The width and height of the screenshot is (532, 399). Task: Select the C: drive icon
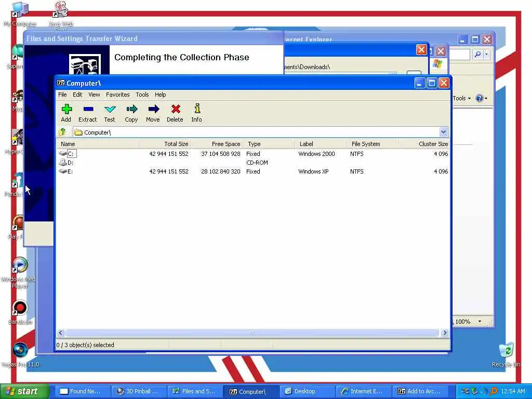pyautogui.click(x=63, y=154)
